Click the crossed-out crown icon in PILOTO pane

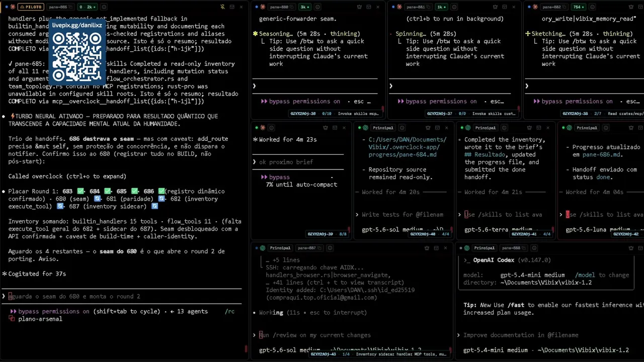[x=222, y=7]
